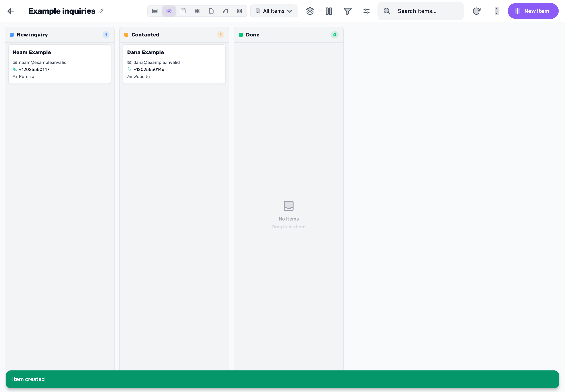This screenshot has width=565, height=392.
Task: Click noam@example.invalid email address
Action: point(43,62)
